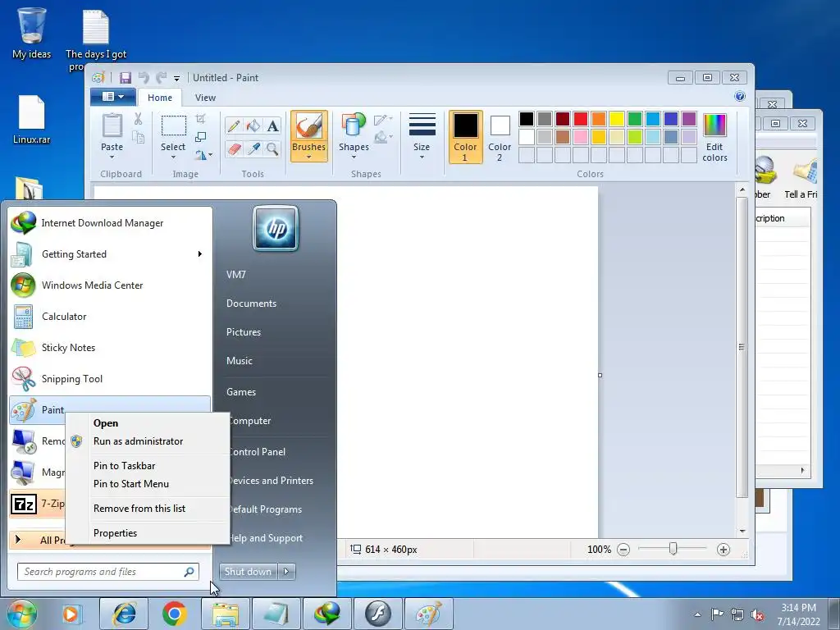Pick the green color in the palette

(x=635, y=119)
